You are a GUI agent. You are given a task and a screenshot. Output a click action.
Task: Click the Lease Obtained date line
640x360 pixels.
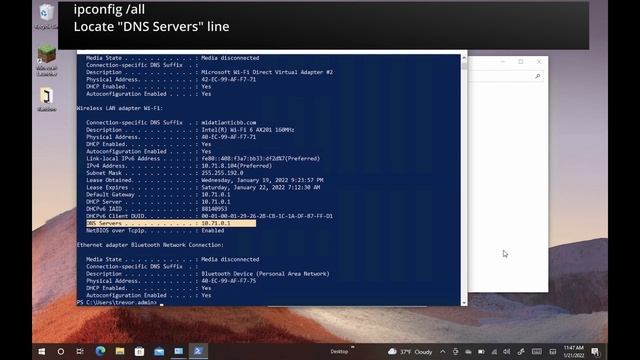204,180
